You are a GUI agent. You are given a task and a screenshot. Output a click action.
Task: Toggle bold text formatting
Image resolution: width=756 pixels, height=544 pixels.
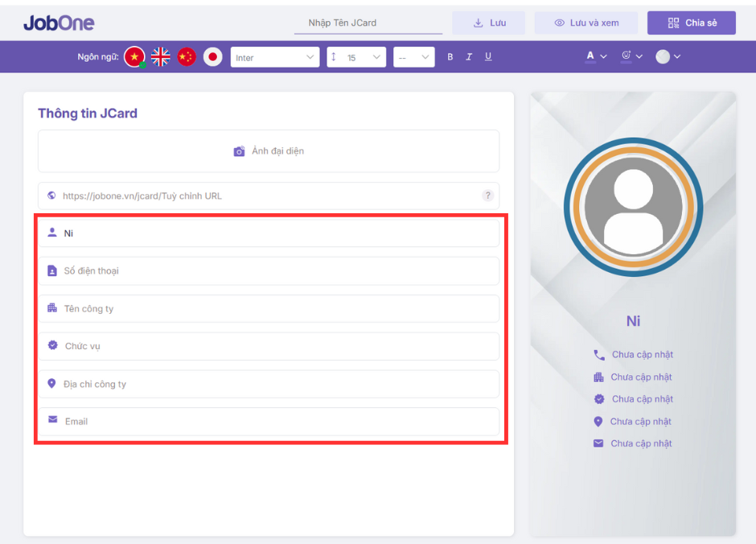[450, 57]
